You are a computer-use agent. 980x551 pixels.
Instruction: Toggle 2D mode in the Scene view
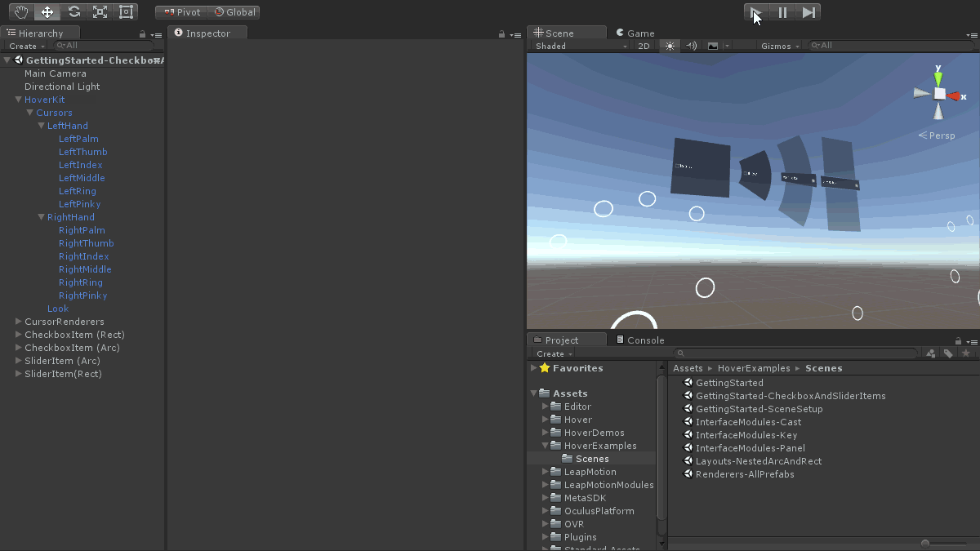(x=644, y=47)
